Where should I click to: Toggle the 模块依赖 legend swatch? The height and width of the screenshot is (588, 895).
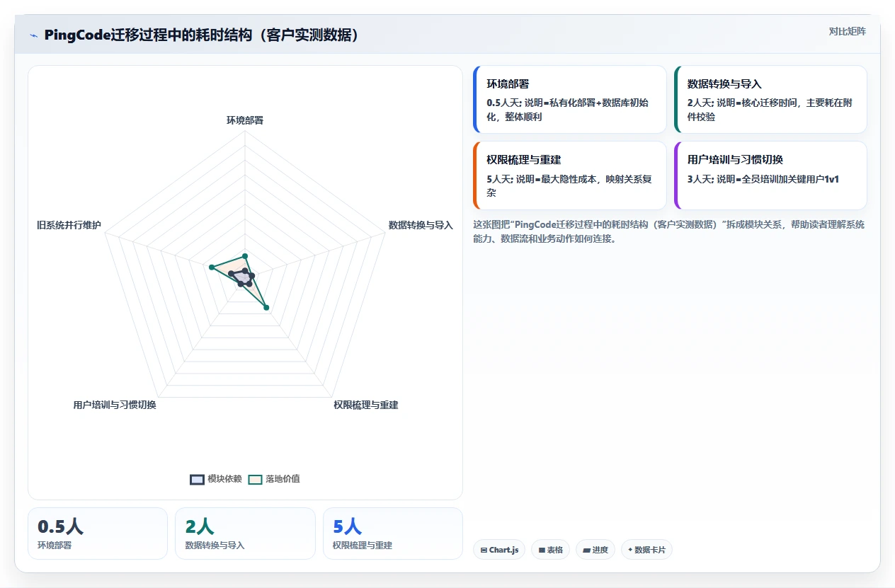(197, 479)
